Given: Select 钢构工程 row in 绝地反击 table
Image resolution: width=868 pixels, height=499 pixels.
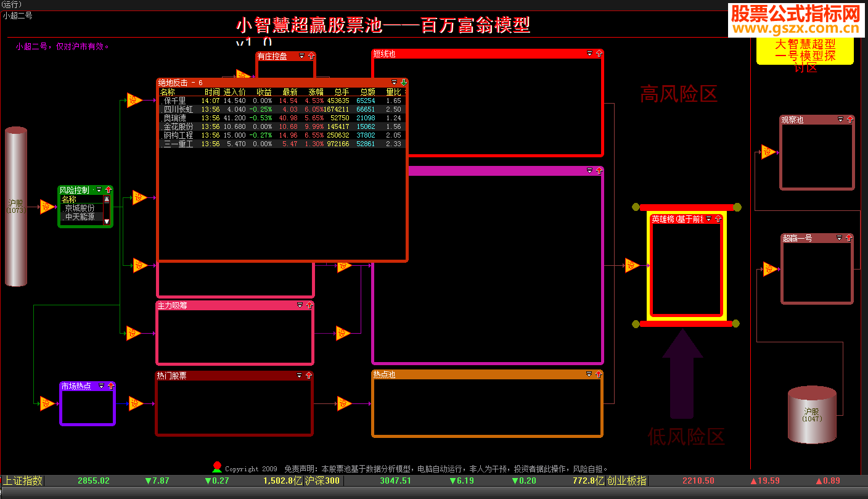Looking at the screenshot, I should [282, 135].
